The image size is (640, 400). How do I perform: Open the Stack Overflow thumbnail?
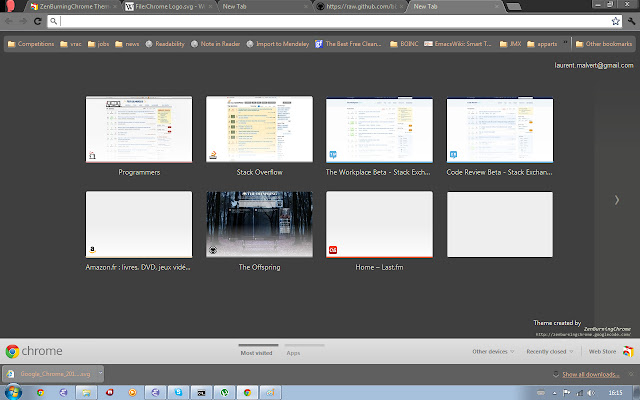click(259, 129)
